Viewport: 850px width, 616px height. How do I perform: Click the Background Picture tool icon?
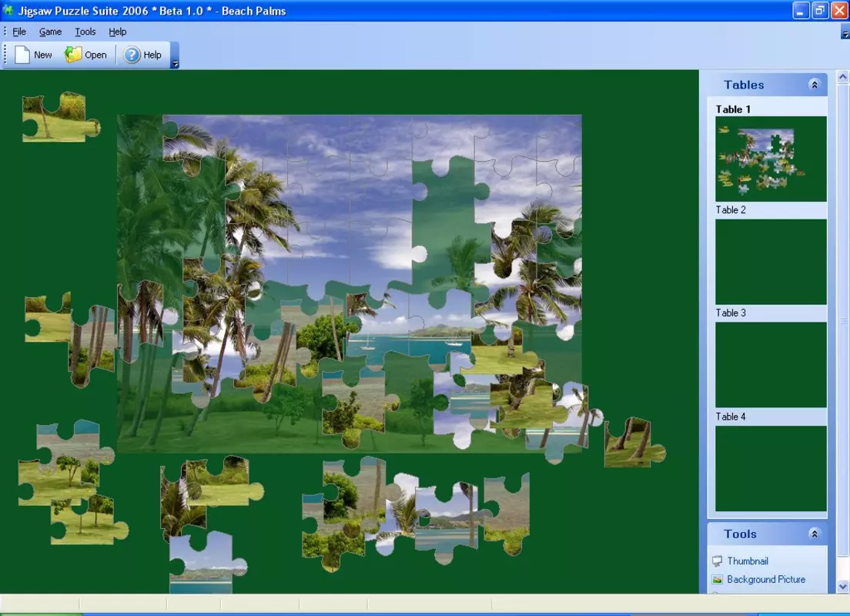pyautogui.click(x=718, y=580)
